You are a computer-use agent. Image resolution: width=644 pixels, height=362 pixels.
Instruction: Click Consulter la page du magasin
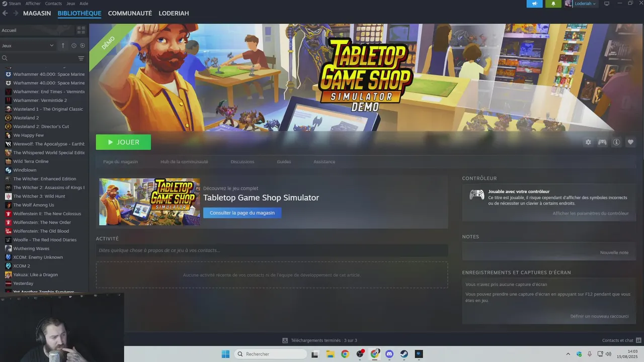242,213
